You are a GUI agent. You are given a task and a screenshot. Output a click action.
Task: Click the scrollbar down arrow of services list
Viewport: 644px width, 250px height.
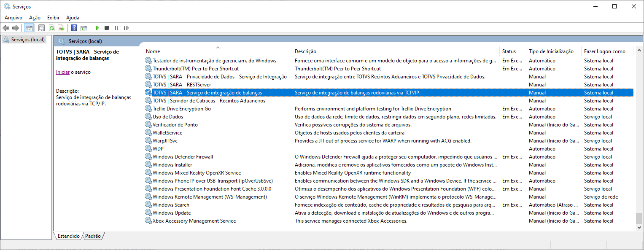click(x=639, y=228)
